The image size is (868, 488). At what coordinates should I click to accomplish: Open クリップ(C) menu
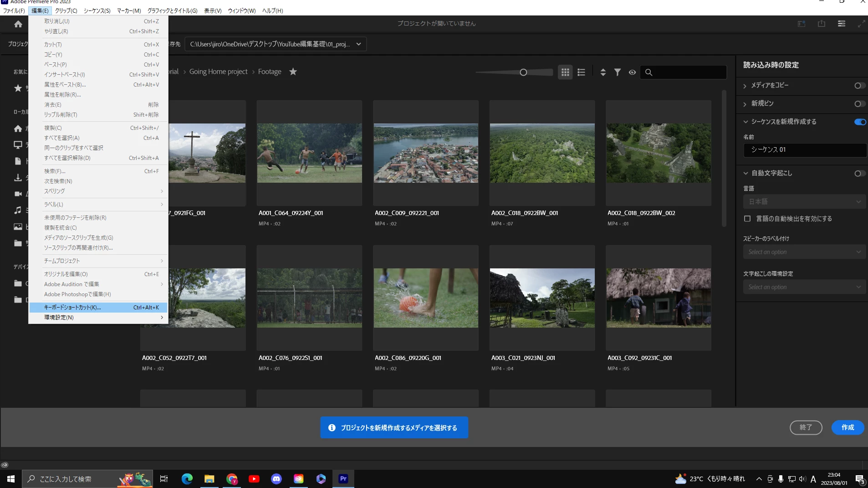click(x=66, y=10)
